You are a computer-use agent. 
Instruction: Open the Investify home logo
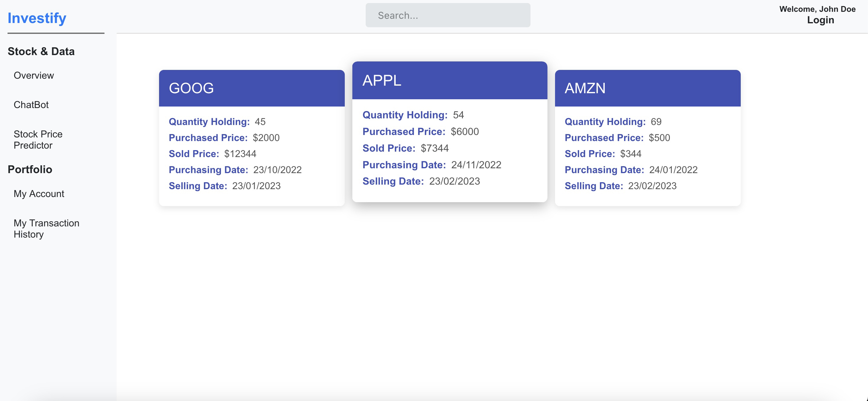click(x=37, y=18)
